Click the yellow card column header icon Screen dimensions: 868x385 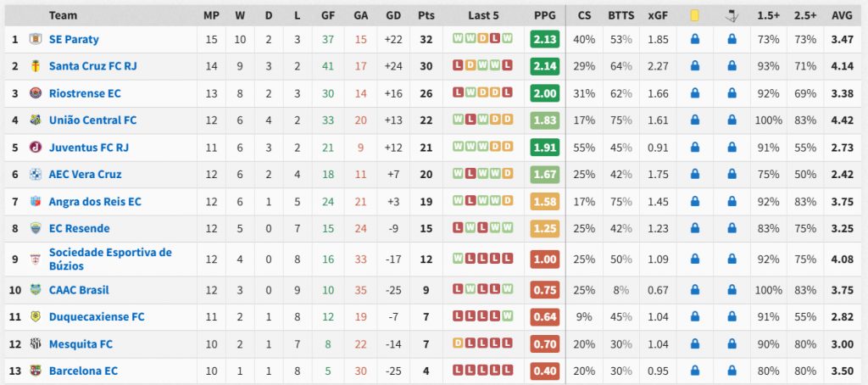(693, 15)
